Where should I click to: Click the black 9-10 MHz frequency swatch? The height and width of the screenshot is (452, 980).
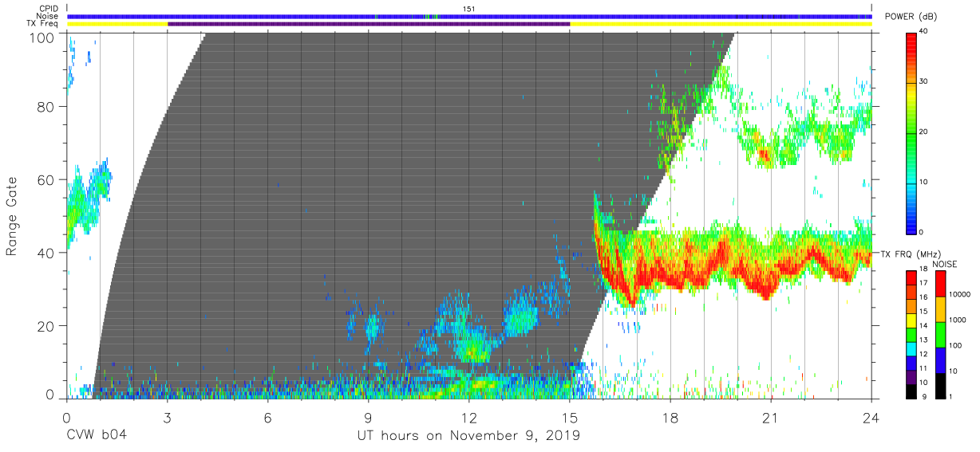[911, 390]
